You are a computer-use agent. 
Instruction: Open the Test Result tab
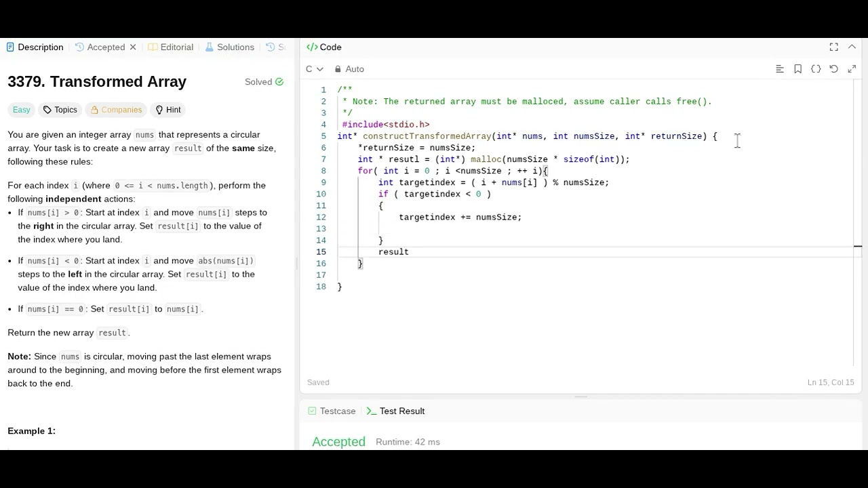pos(396,411)
